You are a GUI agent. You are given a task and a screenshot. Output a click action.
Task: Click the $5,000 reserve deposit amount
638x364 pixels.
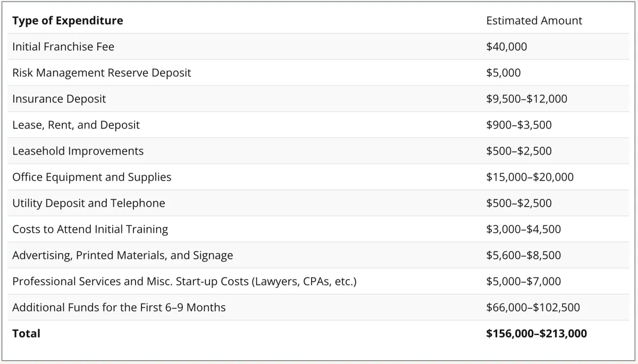coord(503,73)
